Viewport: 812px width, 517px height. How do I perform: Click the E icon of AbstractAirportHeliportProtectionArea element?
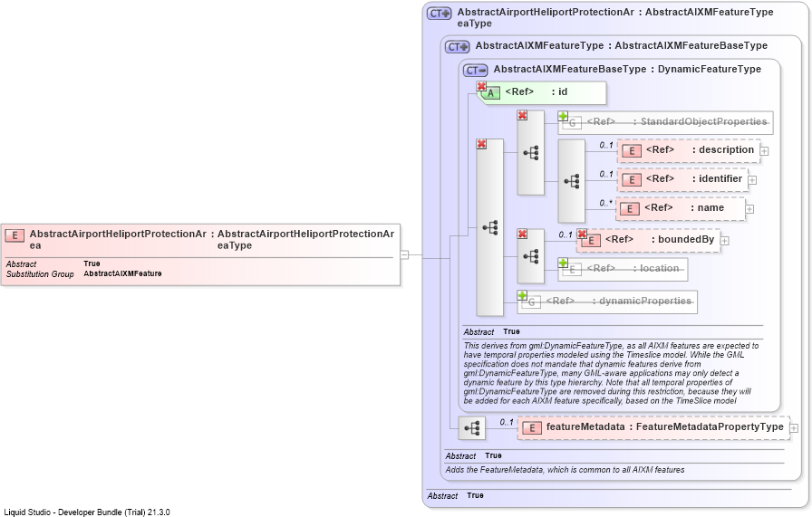tap(14, 236)
